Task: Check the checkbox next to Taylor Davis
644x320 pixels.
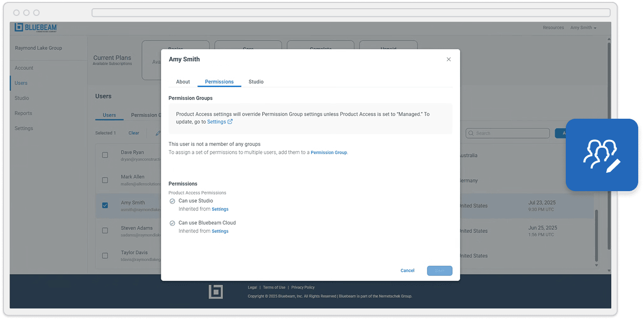Action: [105, 255]
